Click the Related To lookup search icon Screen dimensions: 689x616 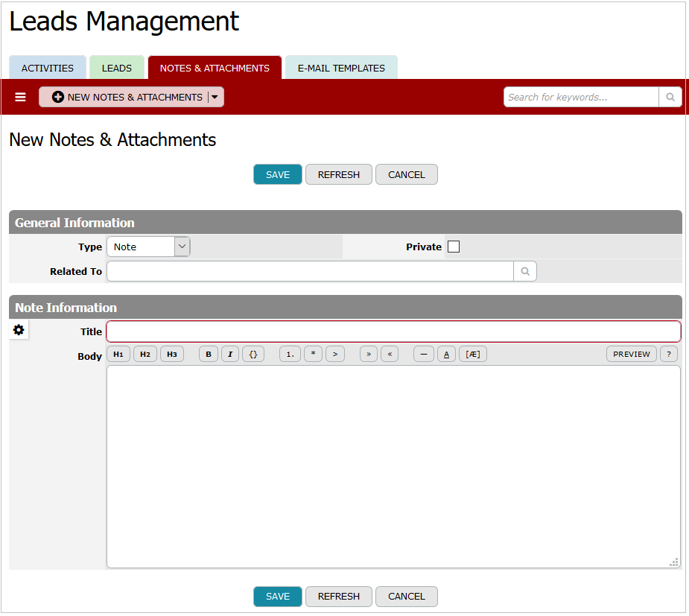[x=525, y=272]
